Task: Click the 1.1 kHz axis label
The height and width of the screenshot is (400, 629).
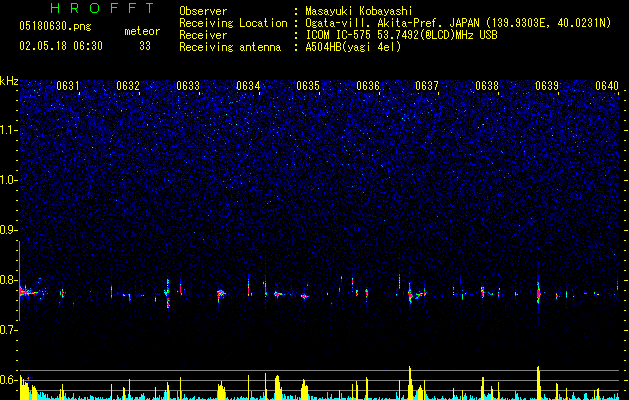Action: click(x=8, y=130)
